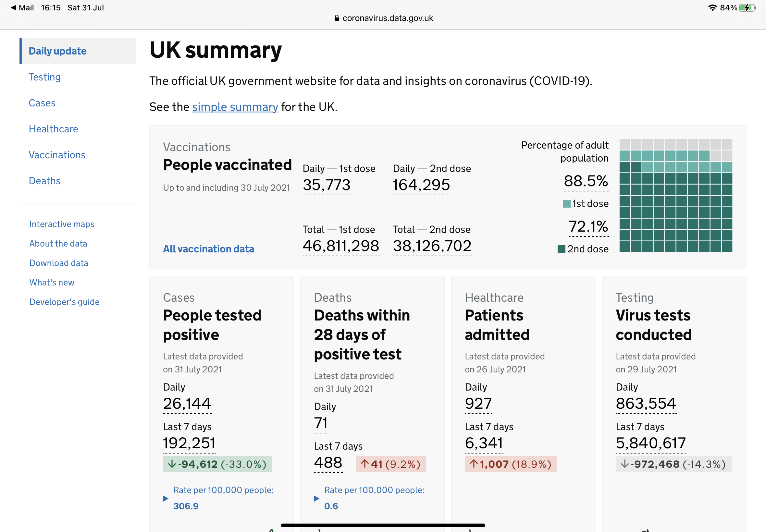Open the simple summary link
The image size is (766, 532).
click(x=235, y=107)
